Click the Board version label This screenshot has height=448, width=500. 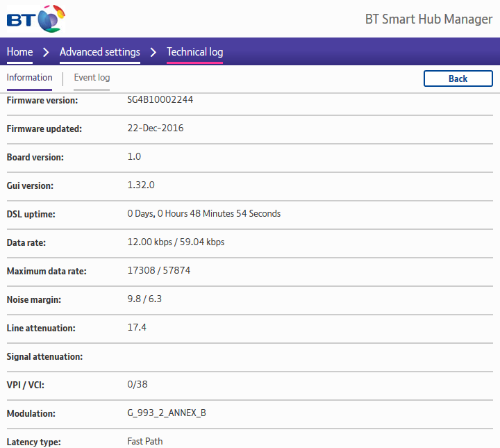click(35, 157)
